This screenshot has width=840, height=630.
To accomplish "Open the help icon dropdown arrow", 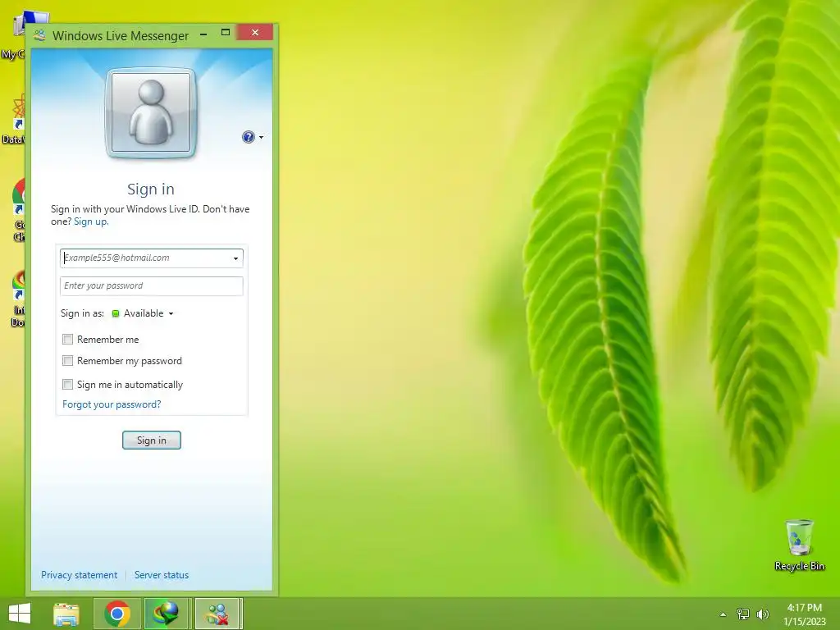I will click(x=262, y=138).
